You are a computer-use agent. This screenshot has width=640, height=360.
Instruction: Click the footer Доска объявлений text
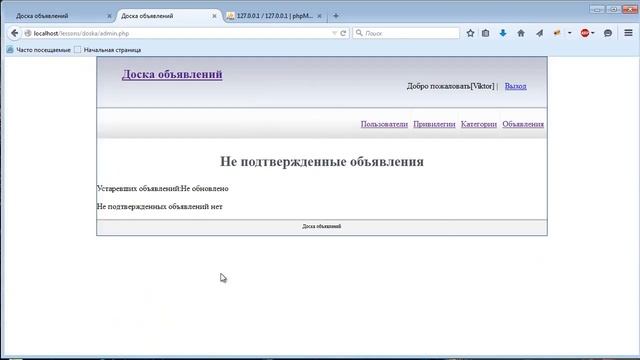pyautogui.click(x=322, y=227)
